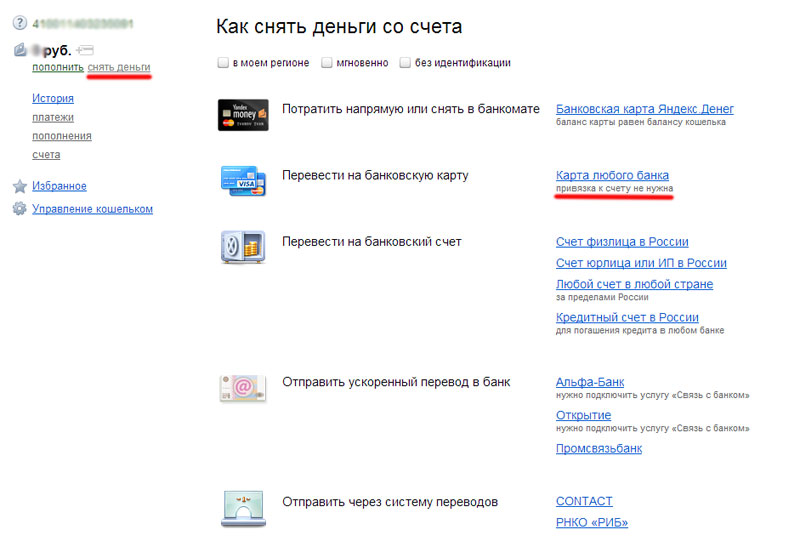Click the bank safe icon
The height and width of the screenshot is (541, 800).
(x=243, y=247)
